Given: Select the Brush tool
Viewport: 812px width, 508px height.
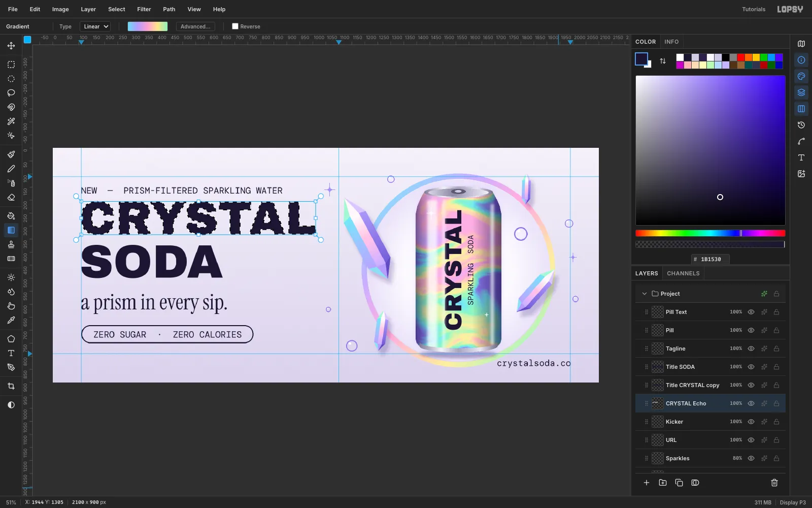Looking at the screenshot, I should [11, 154].
